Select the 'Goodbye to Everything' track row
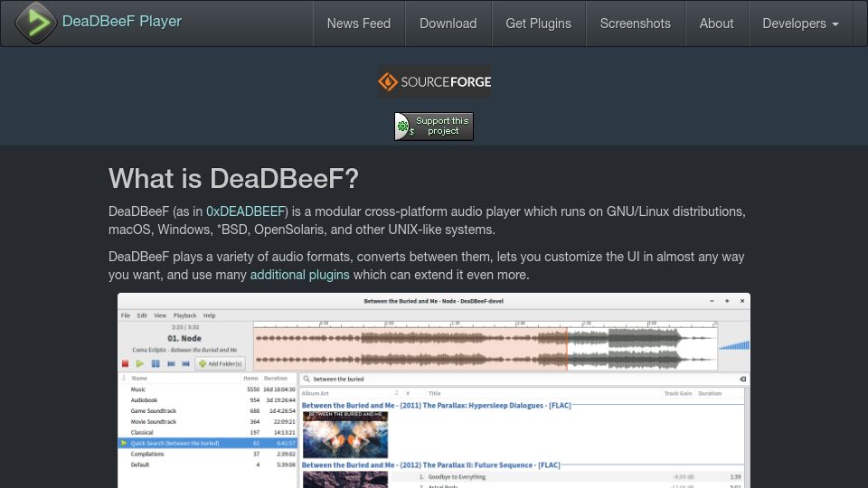 click(567, 477)
